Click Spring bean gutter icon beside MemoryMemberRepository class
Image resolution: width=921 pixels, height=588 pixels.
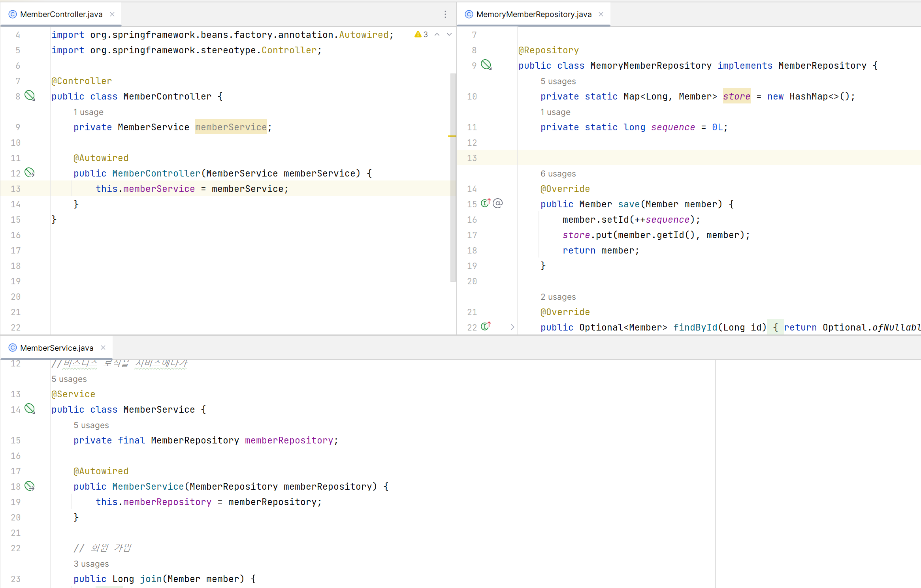tap(486, 65)
